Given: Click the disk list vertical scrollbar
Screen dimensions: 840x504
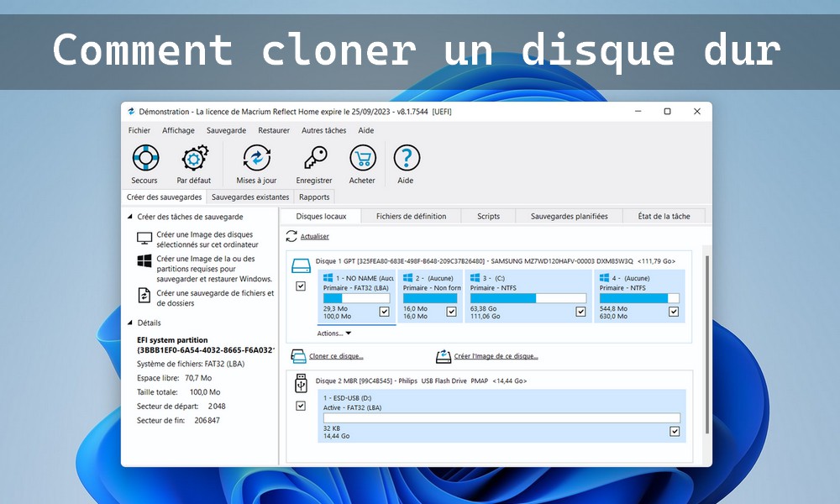Looking at the screenshot, I should point(706,344).
